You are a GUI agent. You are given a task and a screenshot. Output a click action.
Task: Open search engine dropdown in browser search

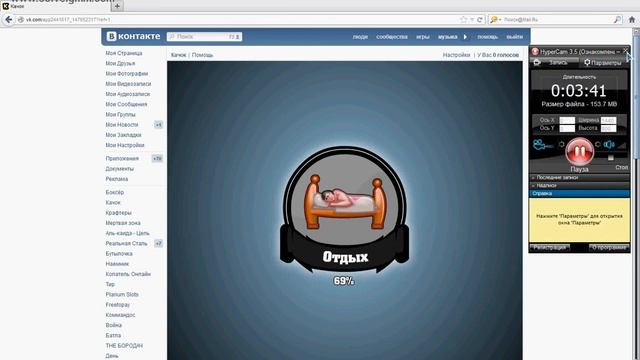pos(495,19)
